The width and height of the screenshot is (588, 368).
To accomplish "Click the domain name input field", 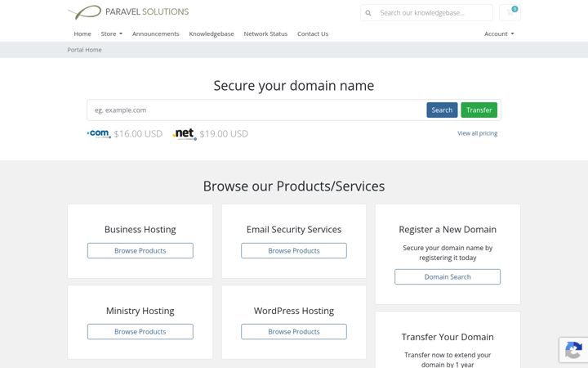I will tap(257, 110).
